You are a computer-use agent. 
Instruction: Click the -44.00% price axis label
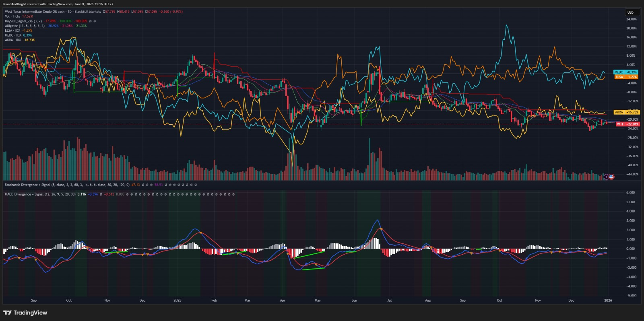632,175
